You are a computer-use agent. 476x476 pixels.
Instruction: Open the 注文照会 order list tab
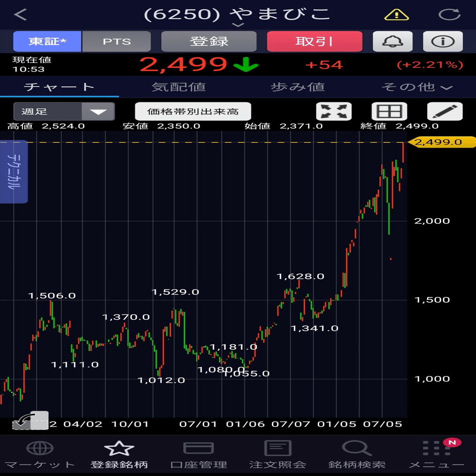[278, 454]
